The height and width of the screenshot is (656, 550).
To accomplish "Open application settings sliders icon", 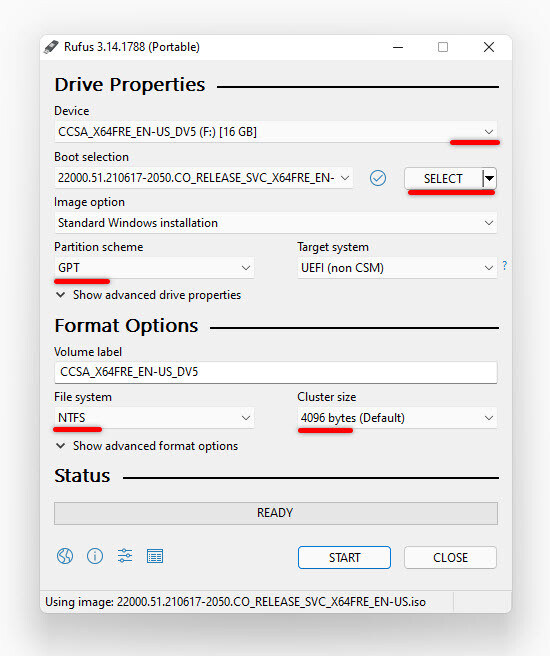I will click(x=125, y=556).
